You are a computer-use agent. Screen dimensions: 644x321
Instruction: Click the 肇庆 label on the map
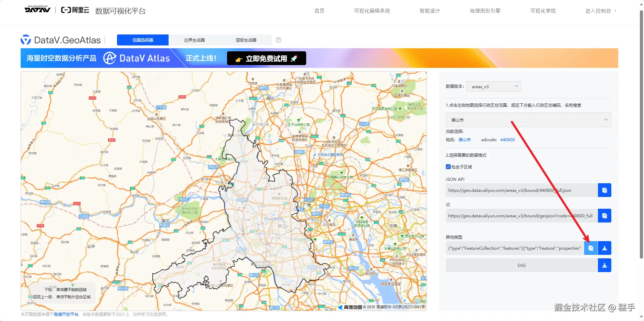point(165,221)
